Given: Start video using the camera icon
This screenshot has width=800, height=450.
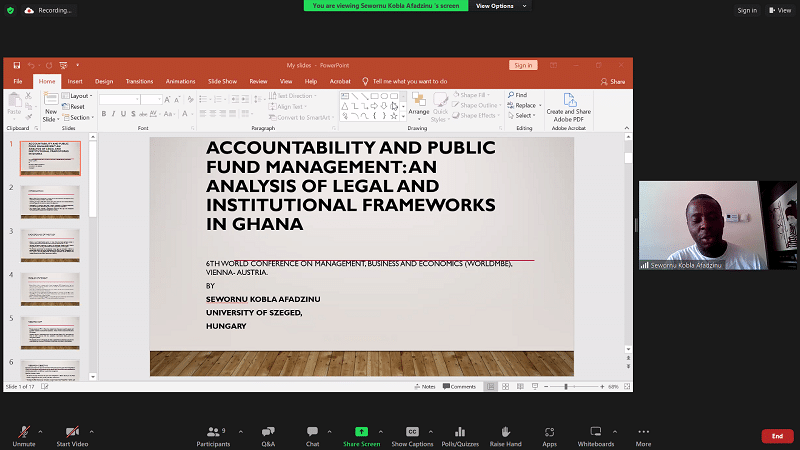Looking at the screenshot, I should [71, 432].
